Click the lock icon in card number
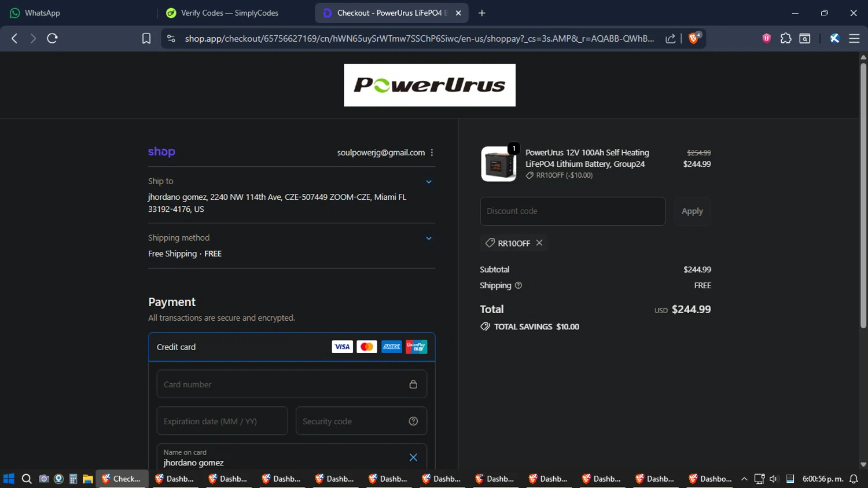This screenshot has width=868, height=488. point(413,384)
